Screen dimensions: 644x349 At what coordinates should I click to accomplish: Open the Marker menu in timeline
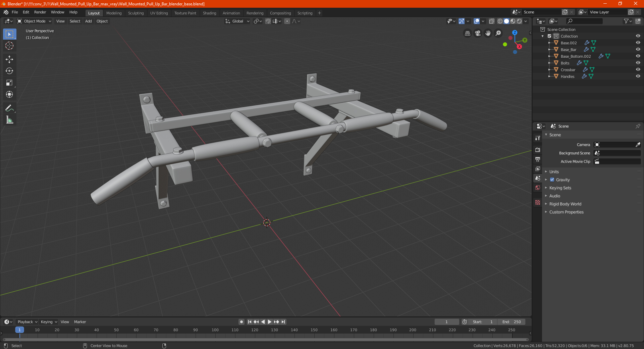[80, 322]
